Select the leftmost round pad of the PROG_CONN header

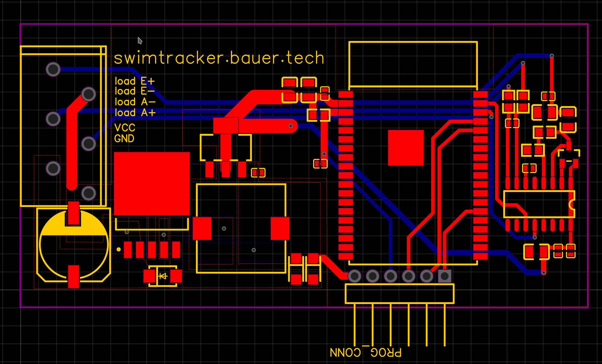point(354,276)
